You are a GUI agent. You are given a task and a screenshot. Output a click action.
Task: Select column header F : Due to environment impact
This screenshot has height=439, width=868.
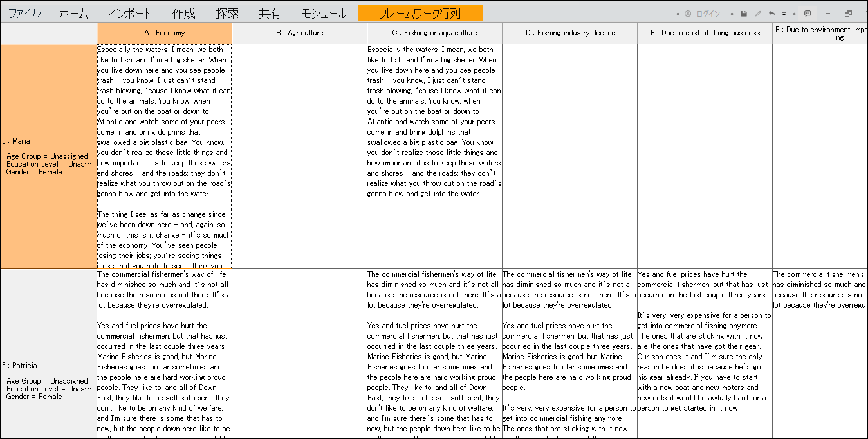click(820, 33)
